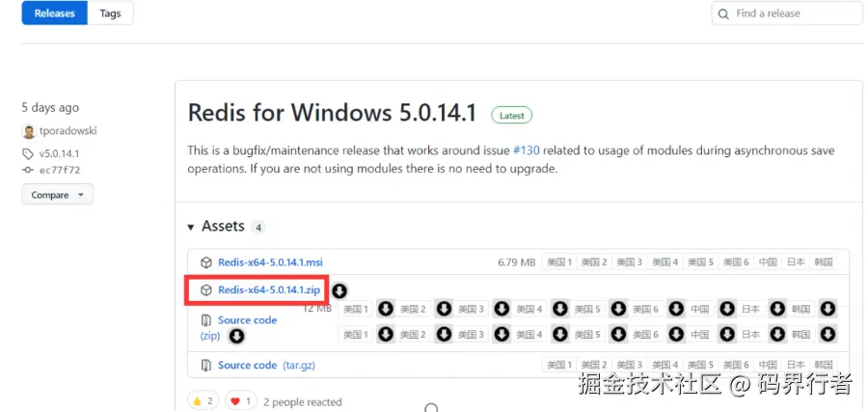Screen dimensions: 868x412
Task: Focus the Find a release search field
Action: pos(787,14)
